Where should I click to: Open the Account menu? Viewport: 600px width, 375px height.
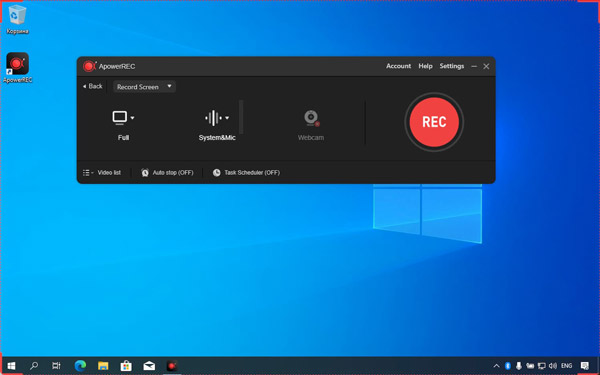coord(398,66)
